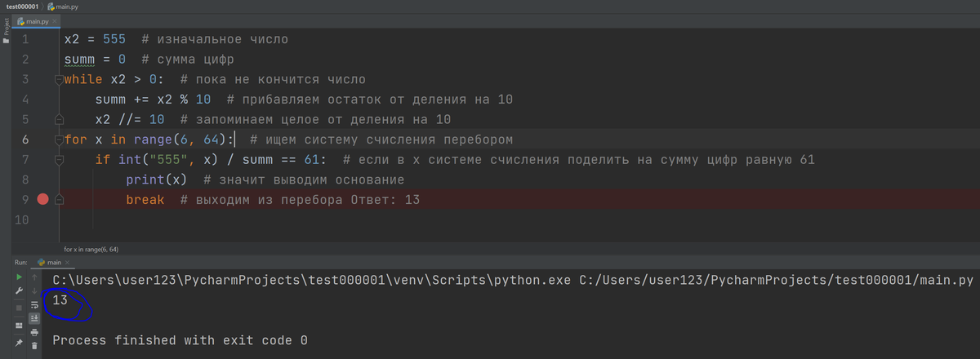The image size is (980, 359).
Task: Collapse the if block fold marker
Action: tap(58, 159)
